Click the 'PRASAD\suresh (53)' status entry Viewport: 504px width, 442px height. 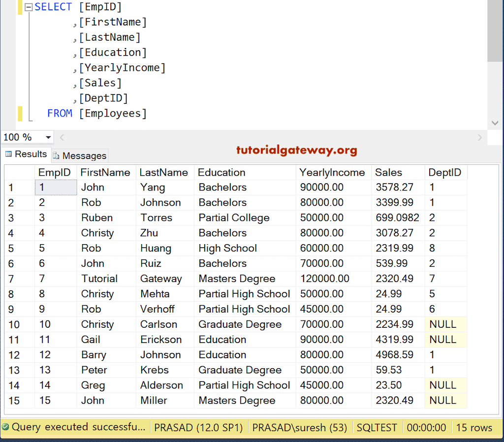[x=300, y=428]
